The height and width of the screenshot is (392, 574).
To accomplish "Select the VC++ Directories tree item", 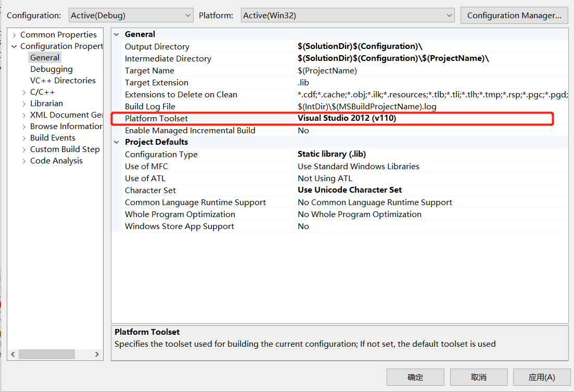I will (x=63, y=80).
